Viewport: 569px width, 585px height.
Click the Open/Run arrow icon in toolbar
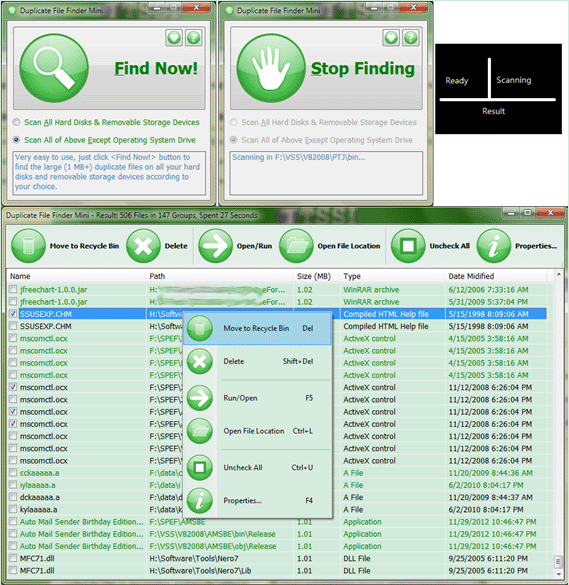(x=215, y=246)
